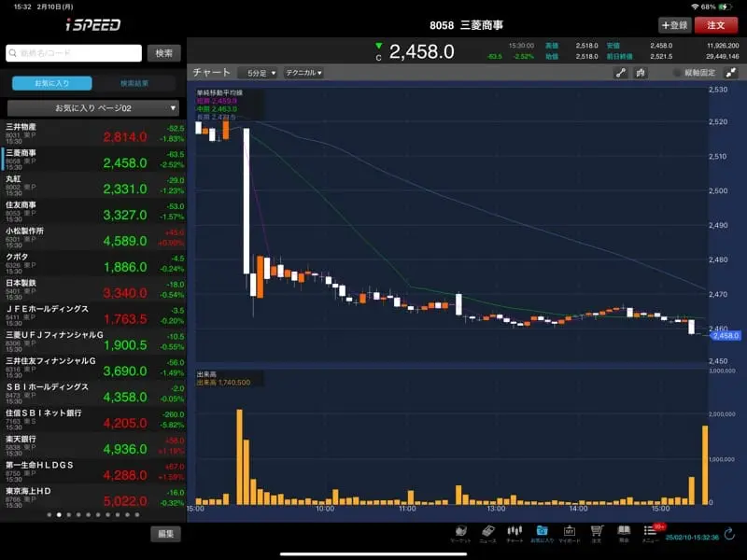The height and width of the screenshot is (560, 747).
Task: Open the shopping cart order icon
Action: tap(596, 534)
